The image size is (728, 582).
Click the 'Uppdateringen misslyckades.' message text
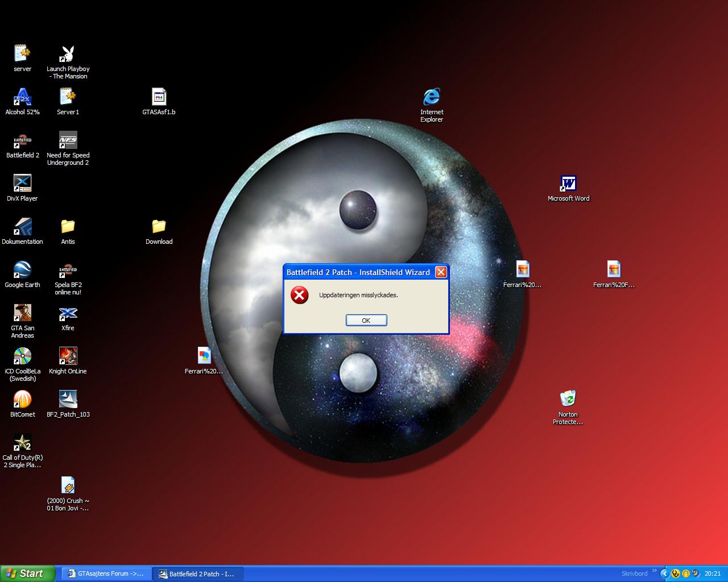coord(358,295)
